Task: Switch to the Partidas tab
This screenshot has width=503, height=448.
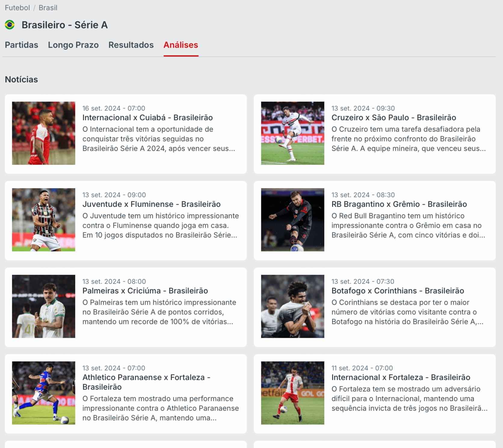Action: tap(21, 45)
